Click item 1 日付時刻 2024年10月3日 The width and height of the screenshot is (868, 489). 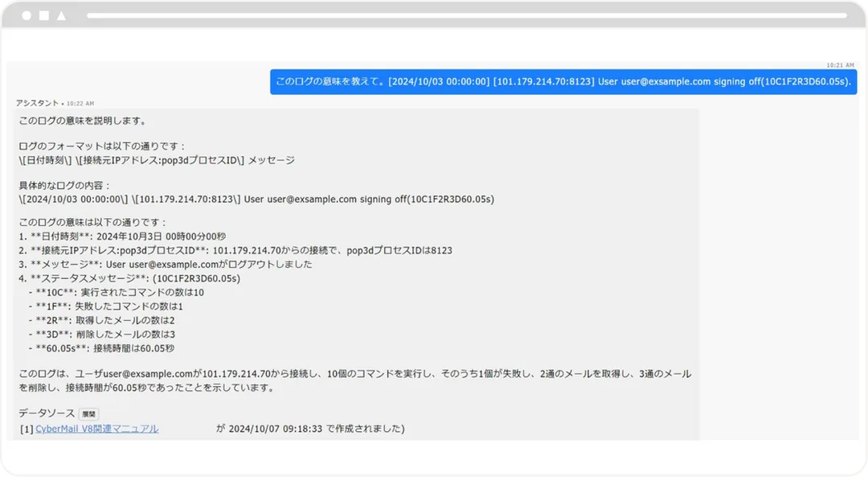122,236
